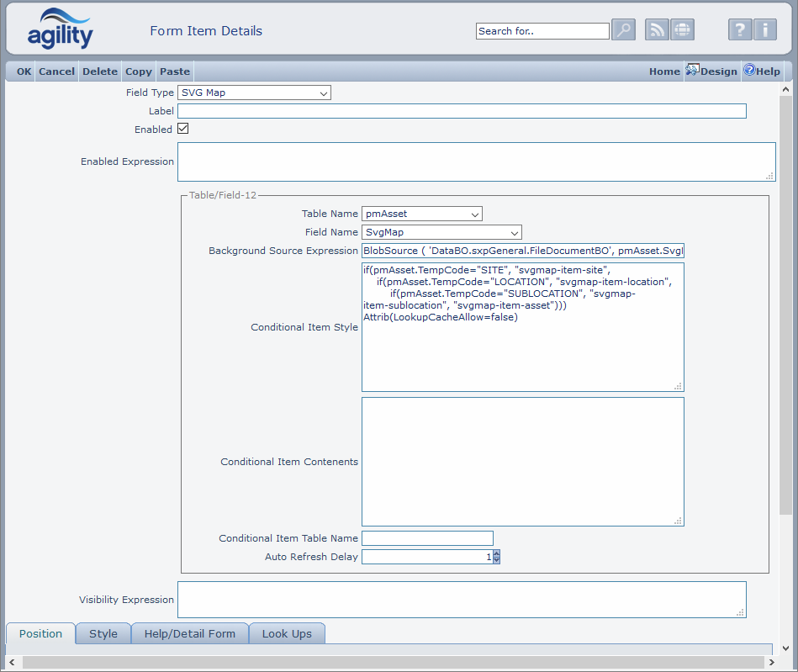
Task: Switch to the Style tab
Action: coord(103,634)
